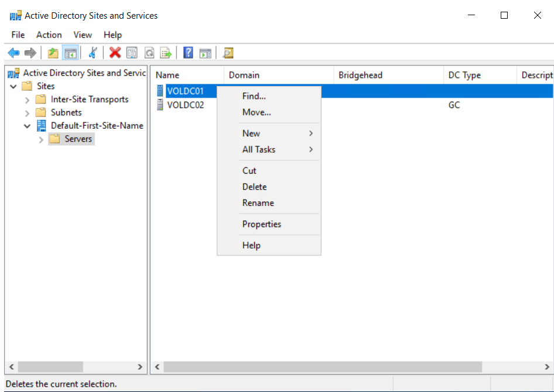Select Delete in the context menu
Image resolution: width=554 pixels, height=392 pixels.
click(x=254, y=187)
